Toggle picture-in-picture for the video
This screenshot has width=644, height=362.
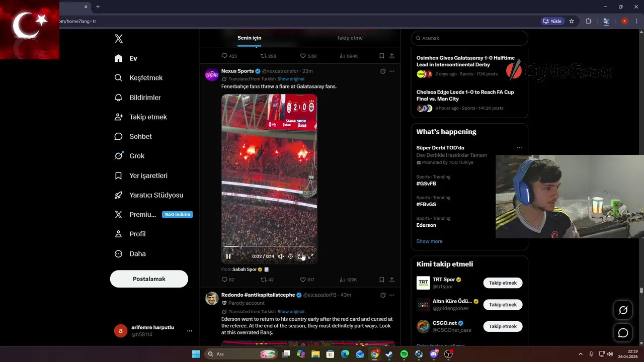point(300,256)
